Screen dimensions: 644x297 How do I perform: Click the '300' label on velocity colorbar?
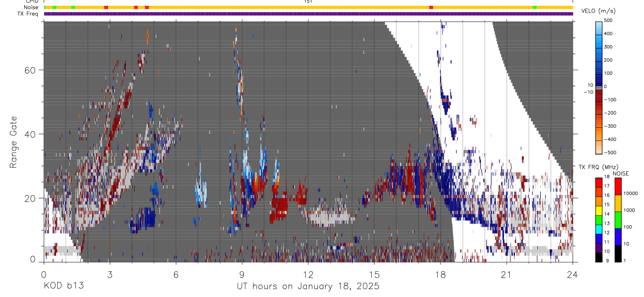(608, 47)
